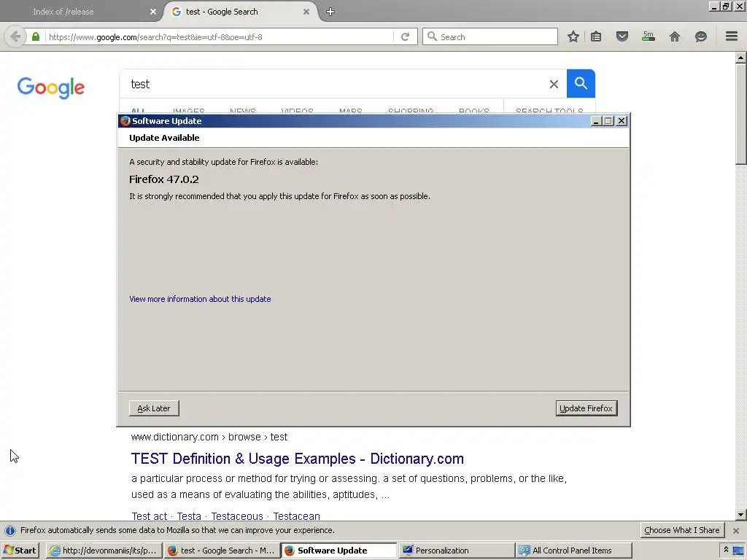The height and width of the screenshot is (560, 747).
Task: Open the Windows Start menu
Action: (20, 551)
